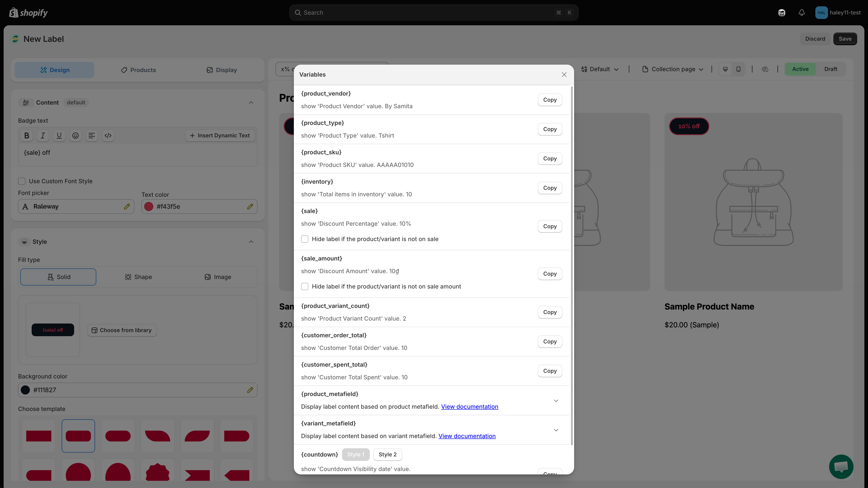Select the plain rectangle label template

point(39,436)
